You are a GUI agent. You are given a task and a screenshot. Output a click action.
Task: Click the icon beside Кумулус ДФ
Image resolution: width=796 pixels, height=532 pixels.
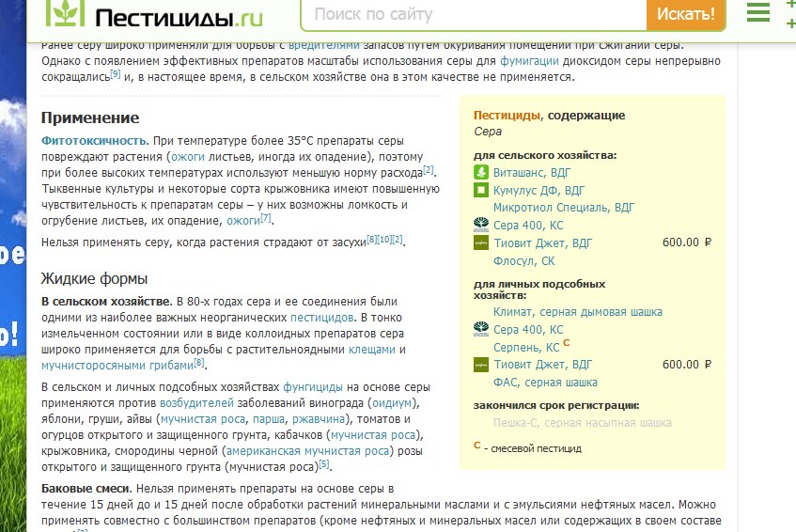480,190
